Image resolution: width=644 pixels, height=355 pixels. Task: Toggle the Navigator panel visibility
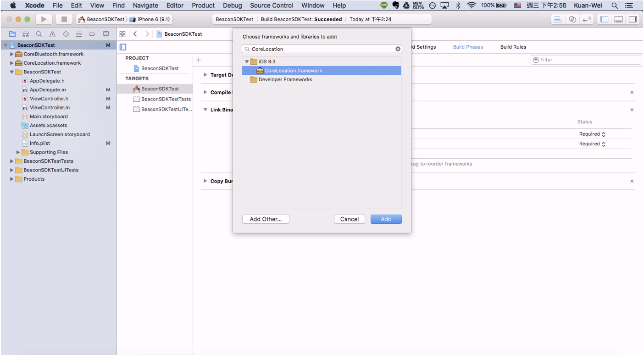(604, 19)
